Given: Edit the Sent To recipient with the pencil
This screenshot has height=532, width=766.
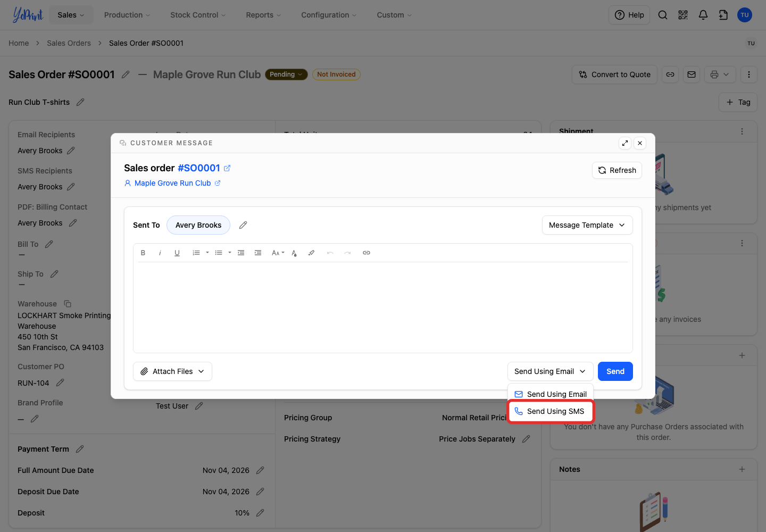Looking at the screenshot, I should tap(243, 225).
